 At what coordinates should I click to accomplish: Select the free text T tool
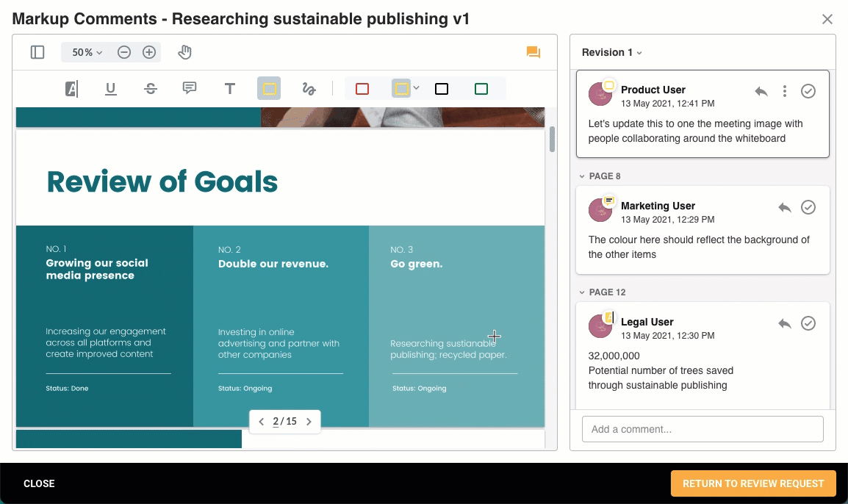(230, 89)
